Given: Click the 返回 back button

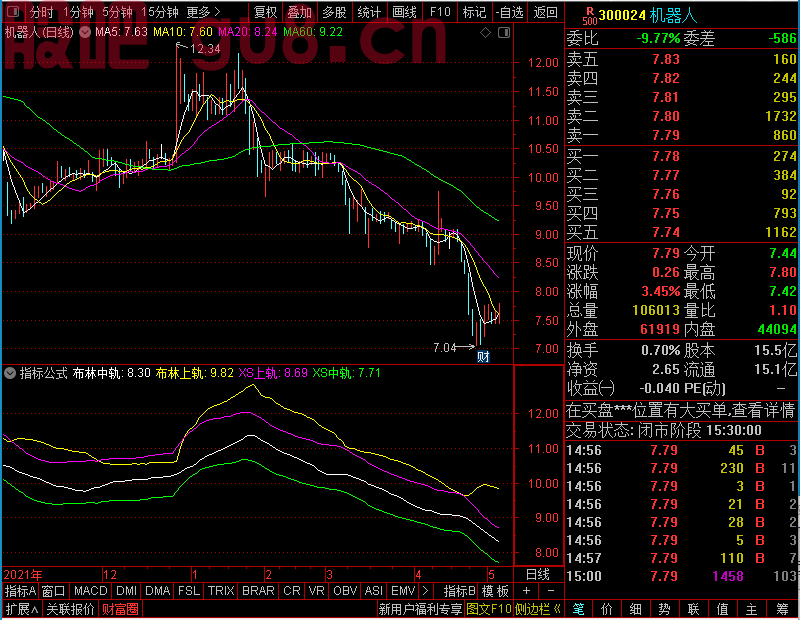Looking at the screenshot, I should coord(545,11).
